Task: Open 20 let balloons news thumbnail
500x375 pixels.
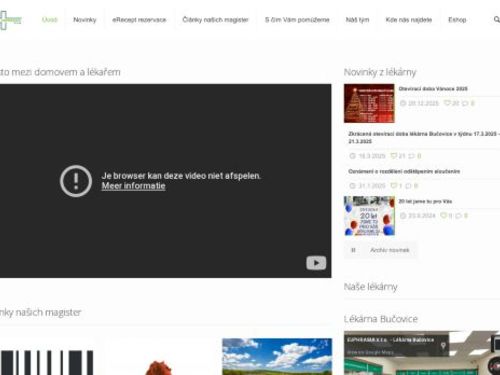Action: [x=369, y=216]
